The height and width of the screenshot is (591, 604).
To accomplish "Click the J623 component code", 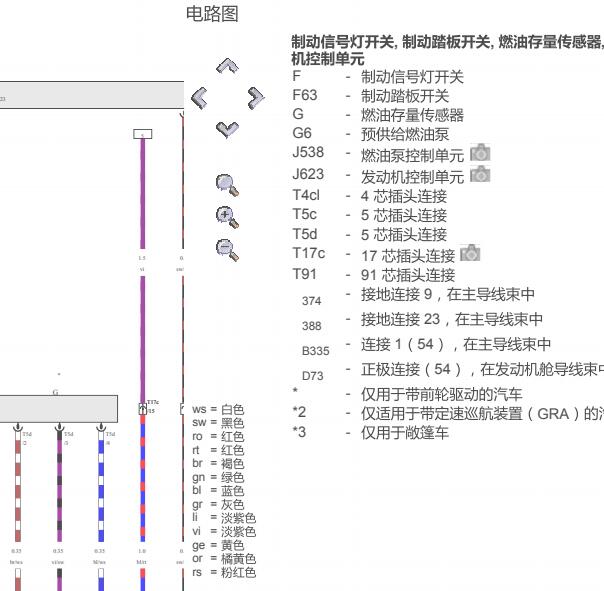I will (x=308, y=174).
